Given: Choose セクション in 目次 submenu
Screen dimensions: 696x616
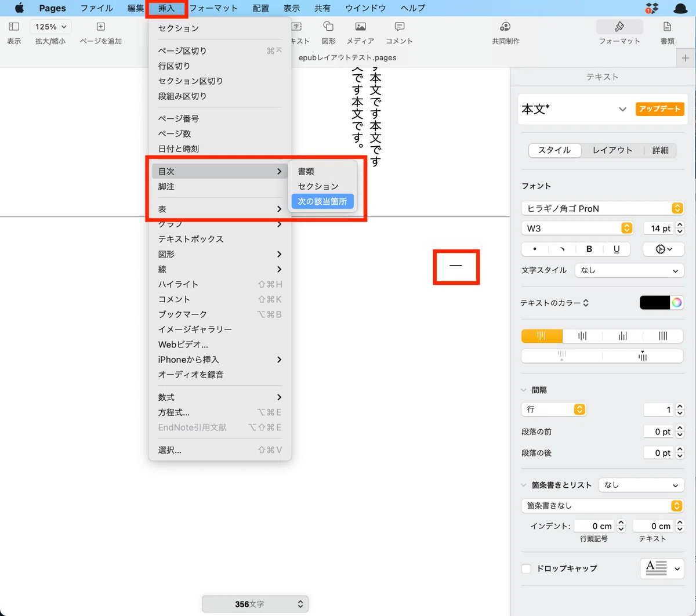Looking at the screenshot, I should (x=322, y=186).
